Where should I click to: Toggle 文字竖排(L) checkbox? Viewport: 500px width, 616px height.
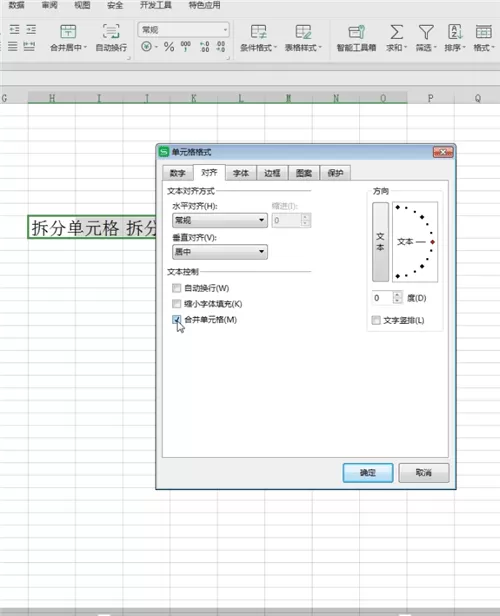coord(376,320)
